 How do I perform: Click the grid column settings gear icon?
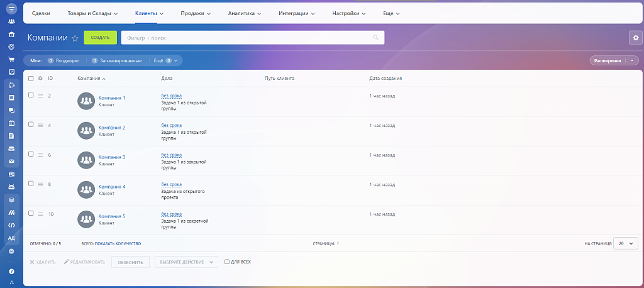coord(40,79)
